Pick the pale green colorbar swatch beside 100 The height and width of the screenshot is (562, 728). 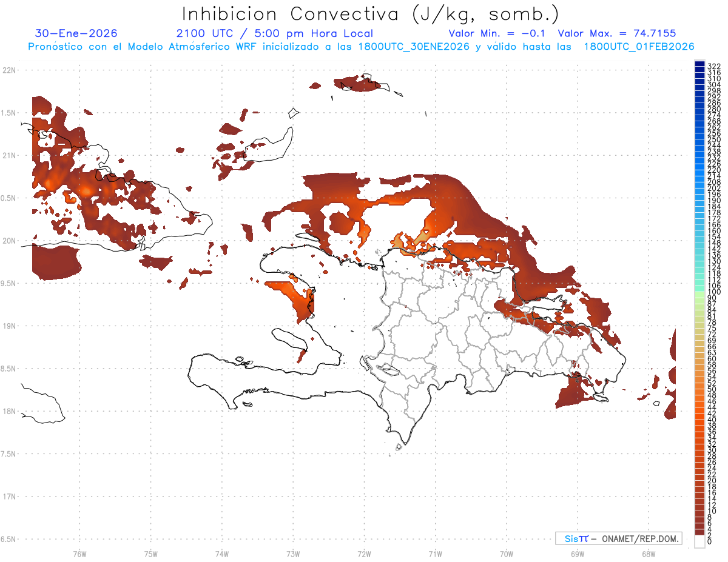(699, 295)
